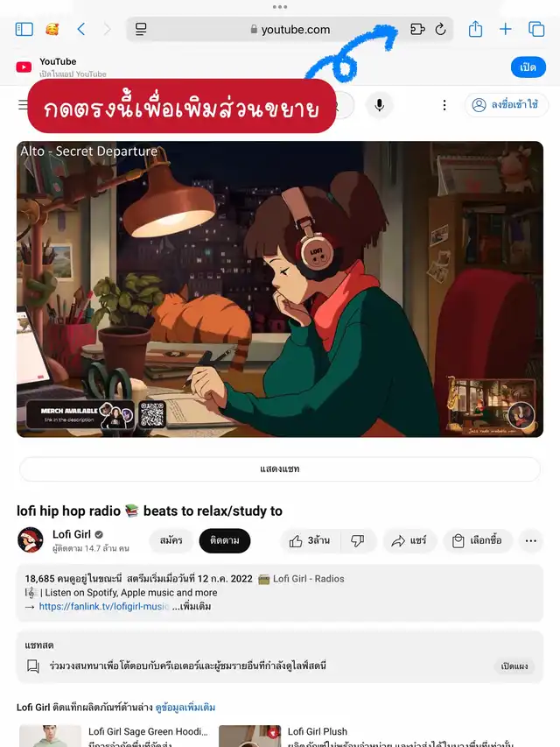The image size is (560, 747).
Task: Open the extensions puzzle icon in address bar
Action: click(x=417, y=30)
